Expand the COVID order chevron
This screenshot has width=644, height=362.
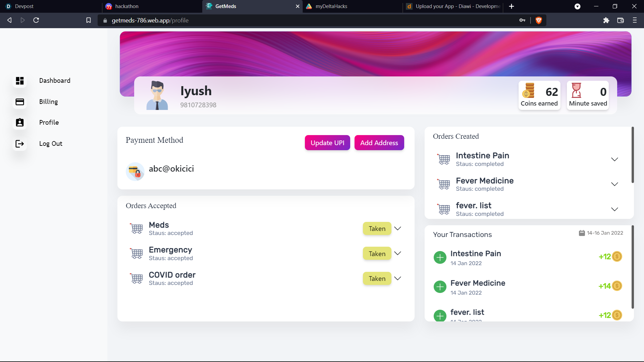click(x=397, y=279)
